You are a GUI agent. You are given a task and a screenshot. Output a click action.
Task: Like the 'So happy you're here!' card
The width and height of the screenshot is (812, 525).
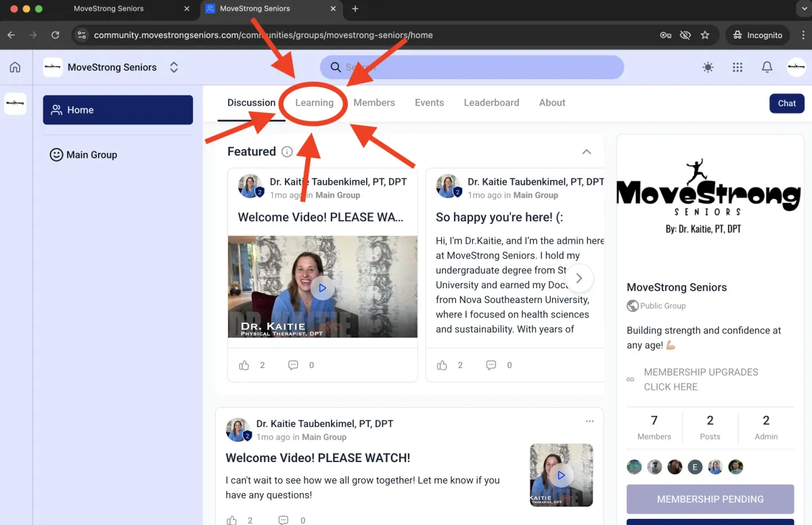point(442,365)
